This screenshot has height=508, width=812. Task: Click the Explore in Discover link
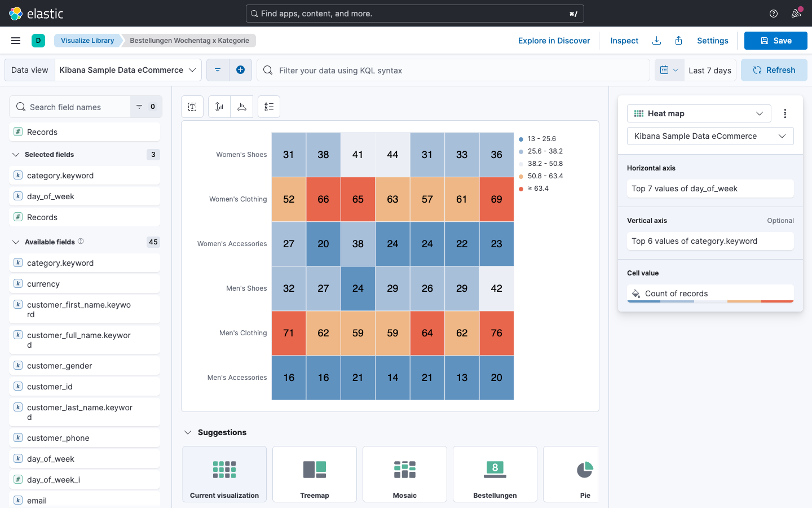click(554, 41)
